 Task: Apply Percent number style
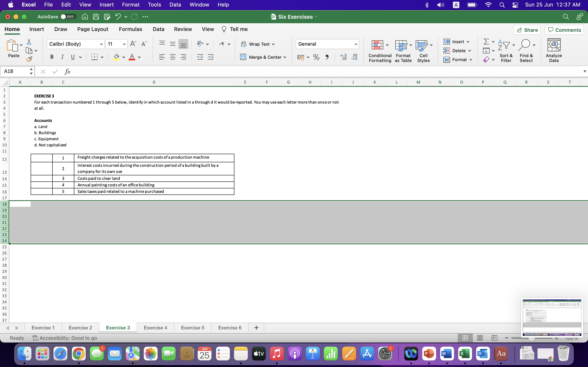point(316,57)
